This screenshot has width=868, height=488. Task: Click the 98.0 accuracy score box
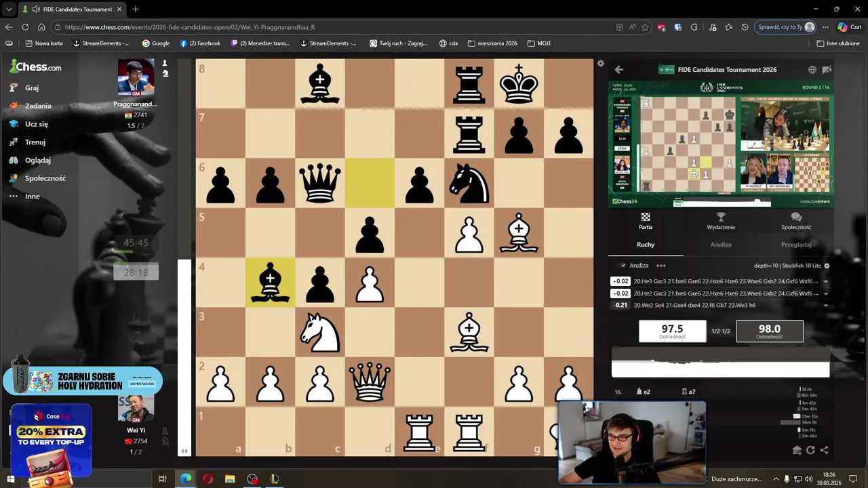[769, 331]
